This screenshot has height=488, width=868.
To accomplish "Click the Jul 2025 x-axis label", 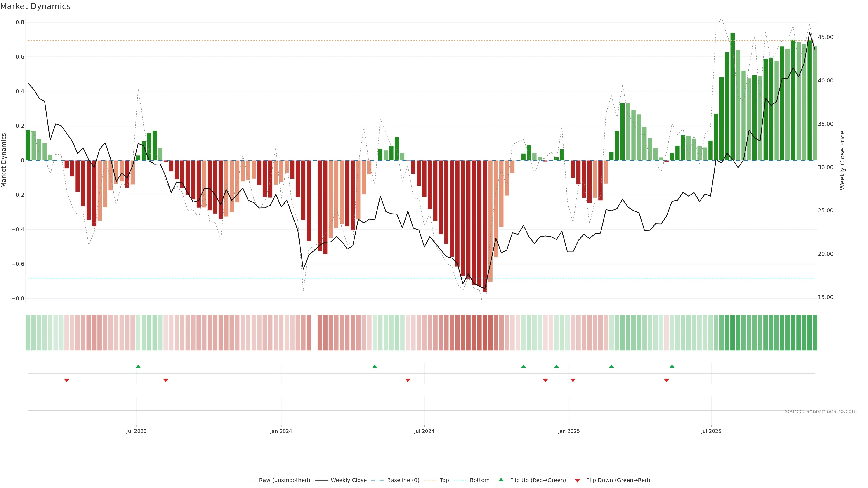I will point(711,431).
